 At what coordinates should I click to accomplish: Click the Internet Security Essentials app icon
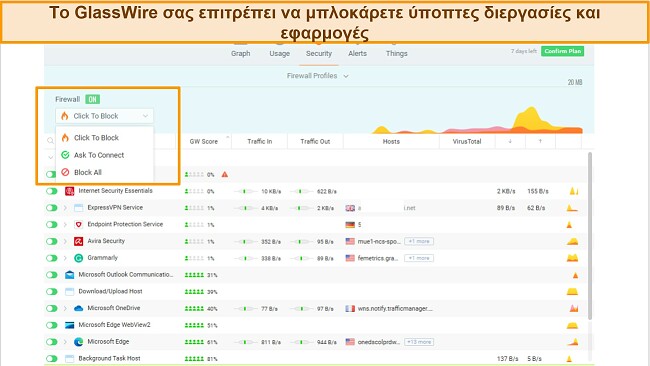point(70,191)
